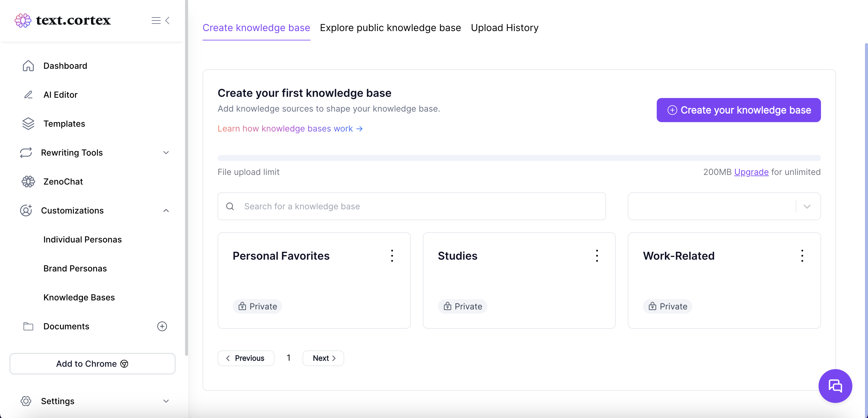Open AI Editor from sidebar

(61, 95)
